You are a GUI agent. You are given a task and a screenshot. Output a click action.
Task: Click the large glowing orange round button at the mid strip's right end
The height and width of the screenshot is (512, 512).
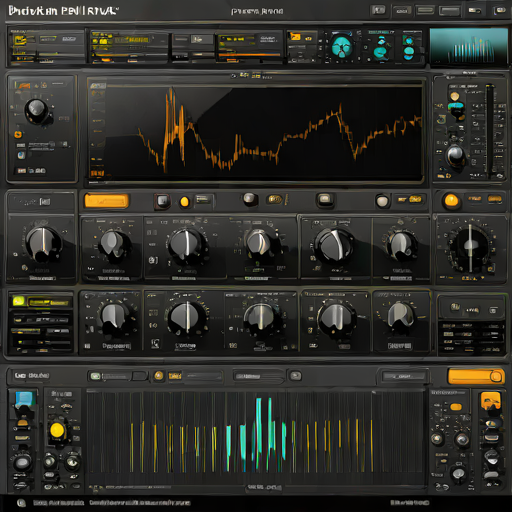(x=451, y=200)
